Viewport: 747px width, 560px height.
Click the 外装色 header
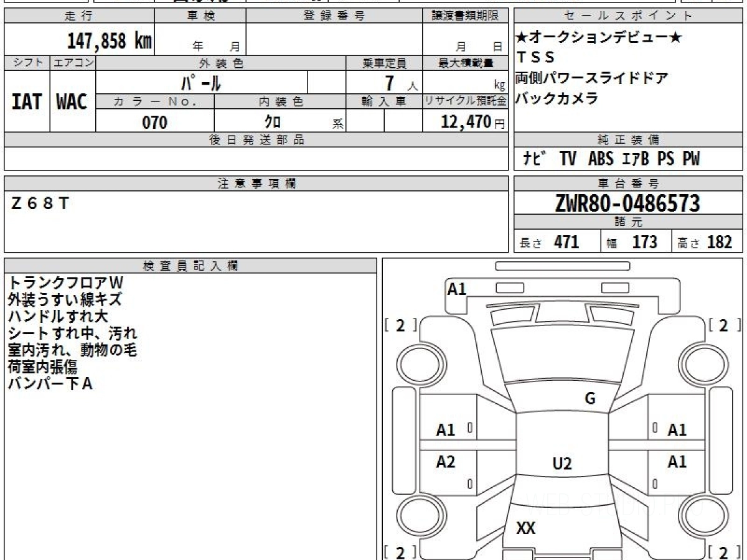[x=221, y=63]
